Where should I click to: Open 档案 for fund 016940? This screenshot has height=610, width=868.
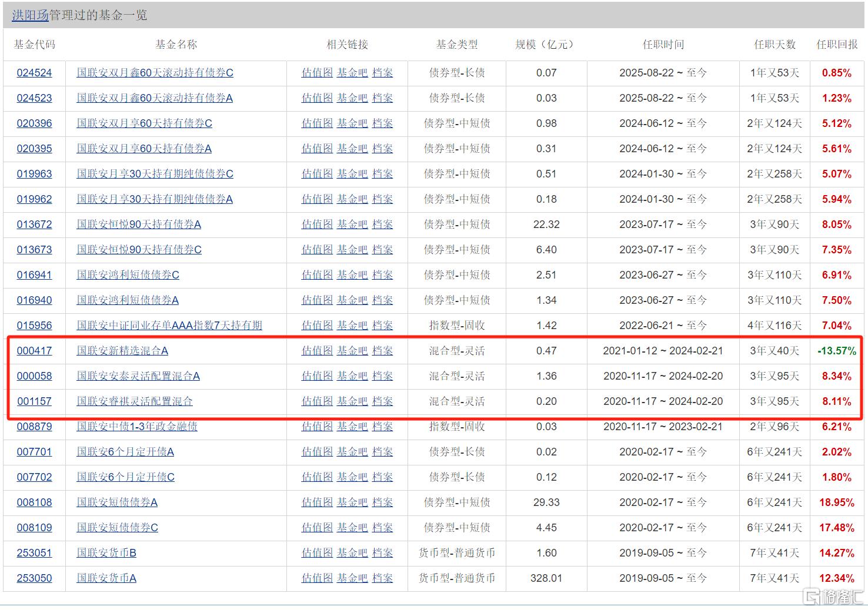click(382, 300)
